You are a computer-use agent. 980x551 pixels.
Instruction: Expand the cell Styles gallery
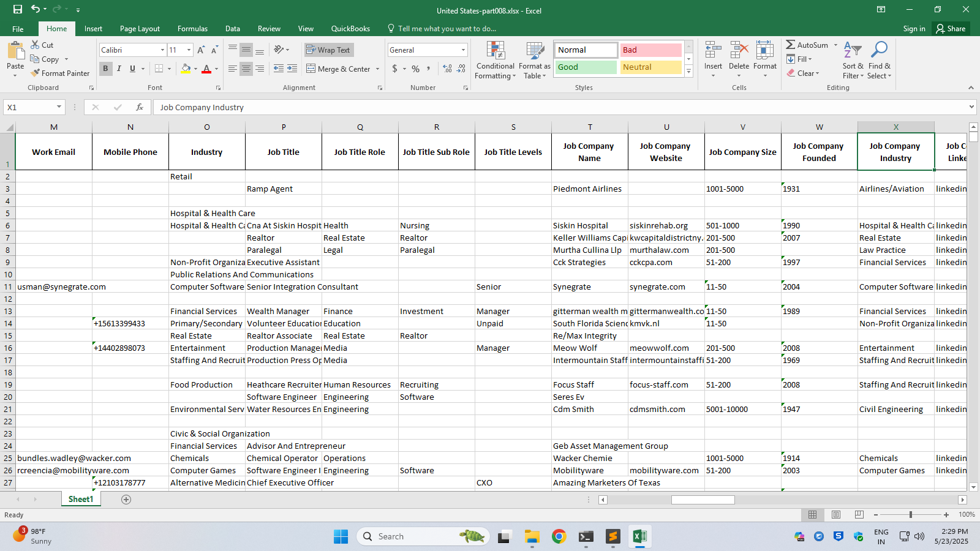point(689,72)
